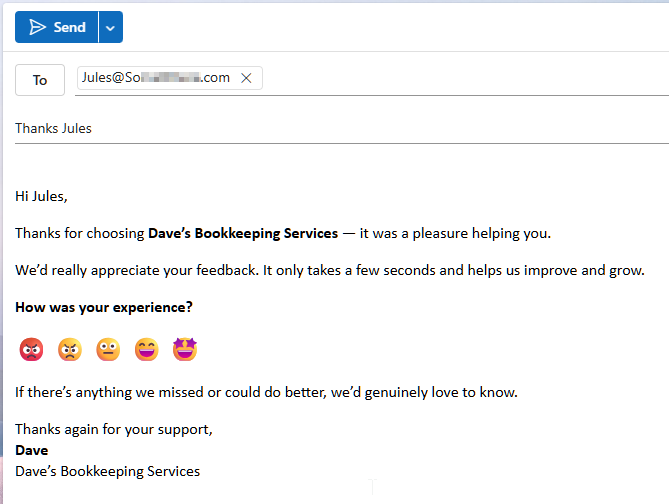Click the signature line Dave's Bookkeeping Services
Viewport: 669px width, 504px height.
click(x=108, y=472)
